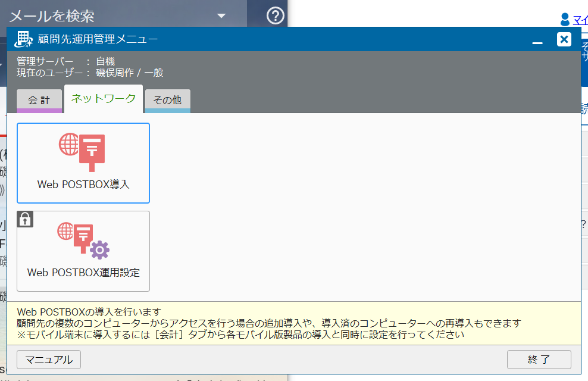Image resolution: width=588 pixels, height=381 pixels.
Task: Open the その他 tab
Action: click(167, 100)
